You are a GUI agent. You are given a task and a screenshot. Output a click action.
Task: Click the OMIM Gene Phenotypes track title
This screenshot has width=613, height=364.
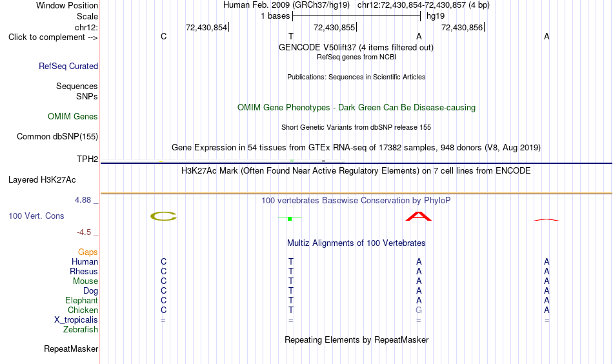tap(357, 108)
